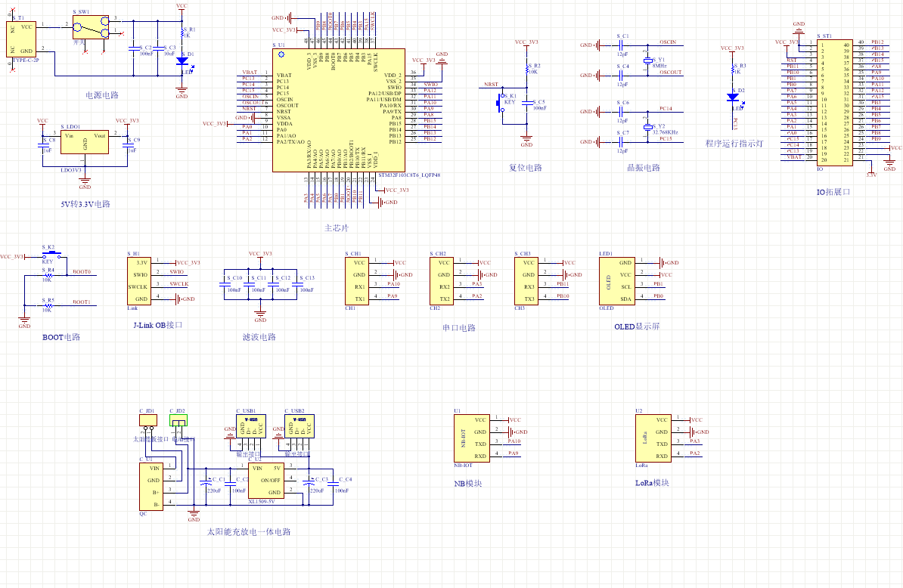Click the BOOT电路 section title
This screenshot has width=903, height=588.
61,337
